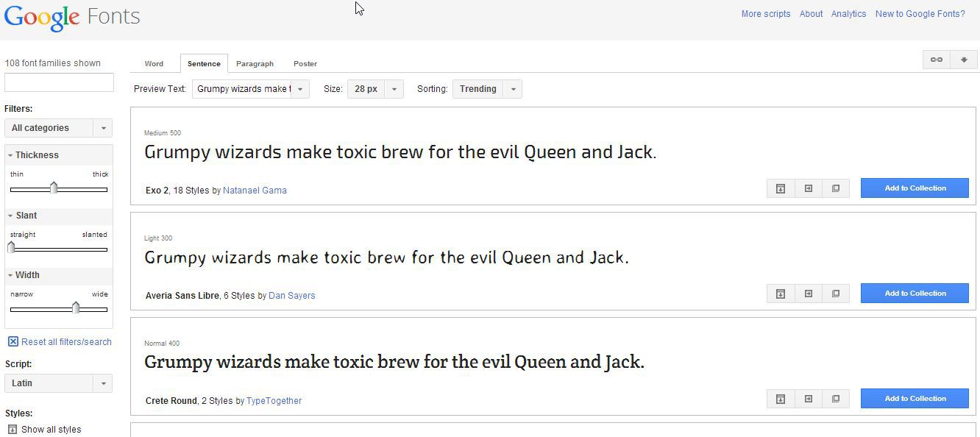Screen dimensions: 980x437
Task: Select the Sentence tab
Action: 204,64
